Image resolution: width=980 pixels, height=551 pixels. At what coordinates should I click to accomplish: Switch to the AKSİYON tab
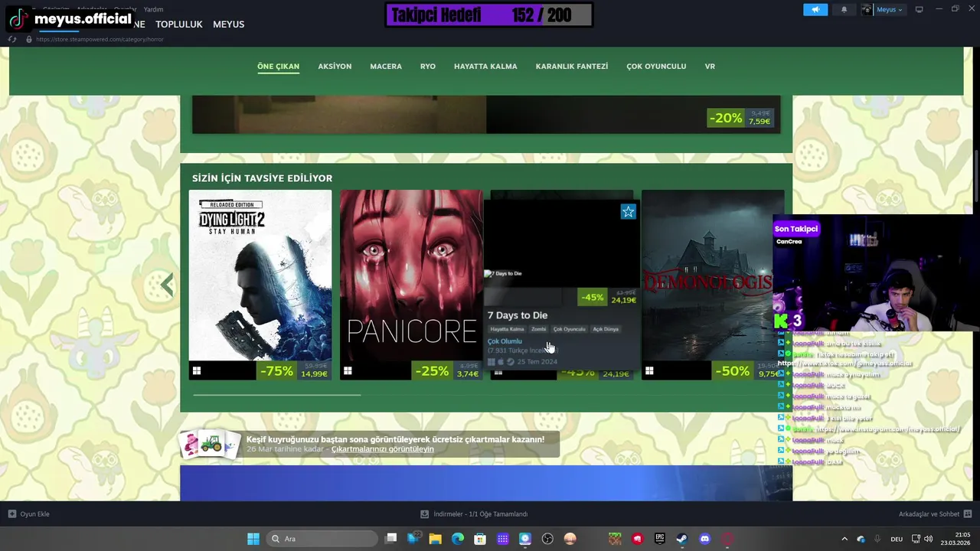(335, 67)
